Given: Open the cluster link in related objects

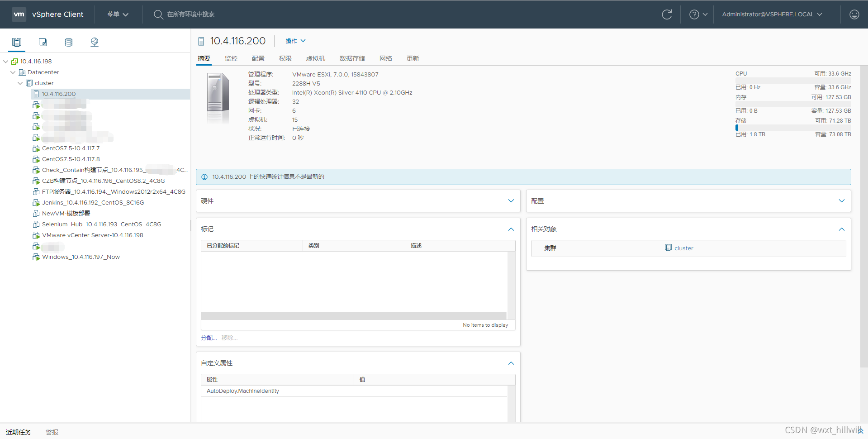Looking at the screenshot, I should (683, 248).
